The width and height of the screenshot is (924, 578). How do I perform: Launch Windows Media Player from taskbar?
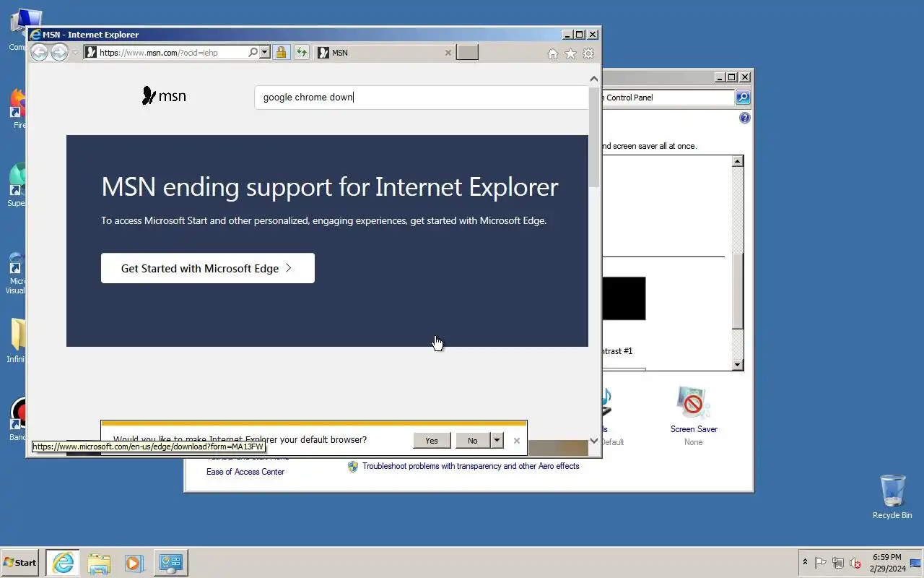(134, 563)
